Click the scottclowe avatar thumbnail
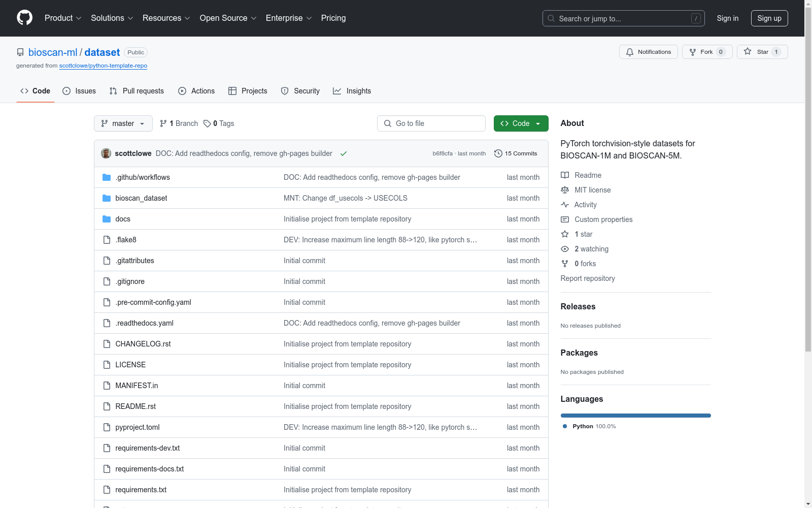Viewport: 812px width, 508px height. tap(106, 153)
